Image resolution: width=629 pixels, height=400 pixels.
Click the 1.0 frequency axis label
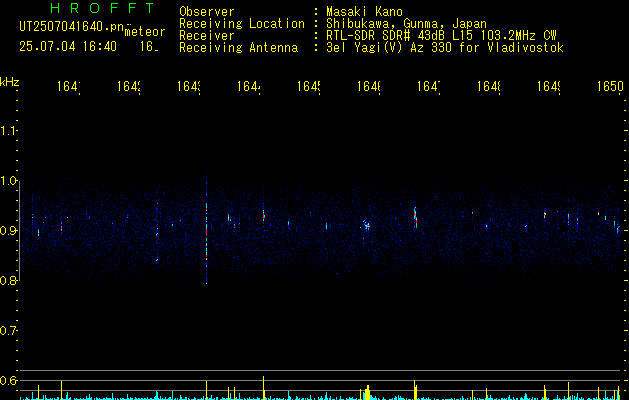tap(8, 181)
